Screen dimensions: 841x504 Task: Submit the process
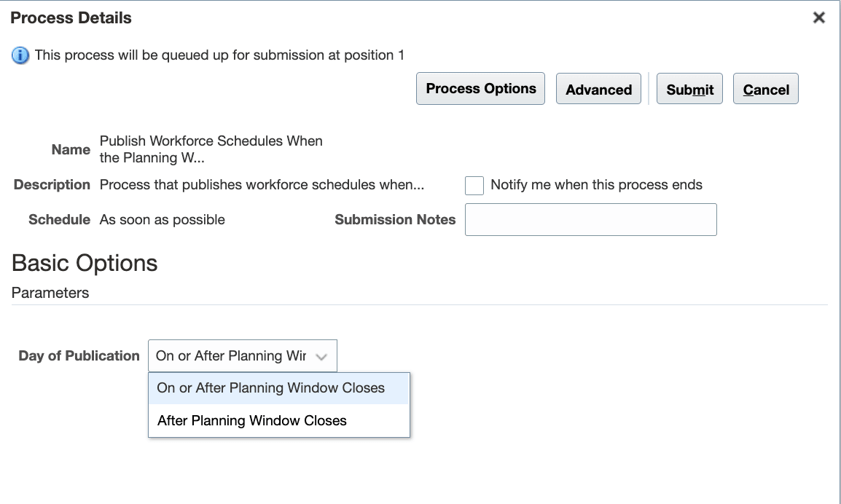(x=689, y=89)
